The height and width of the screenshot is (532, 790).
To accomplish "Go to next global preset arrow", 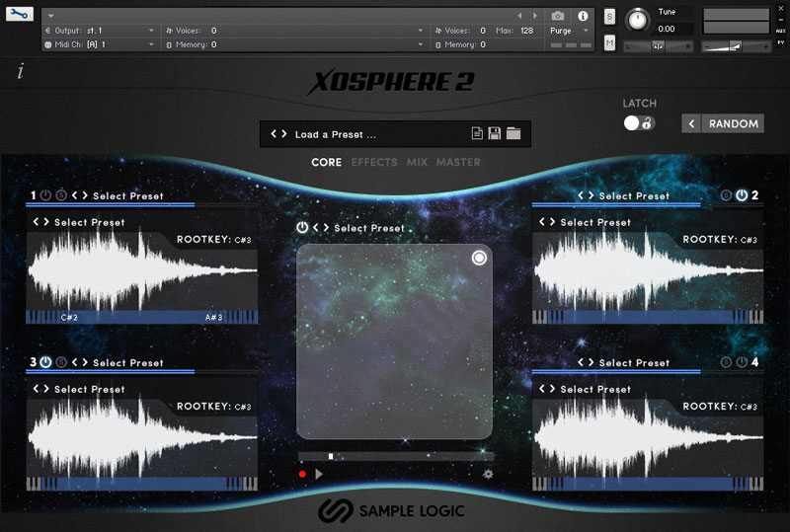I will pos(284,134).
